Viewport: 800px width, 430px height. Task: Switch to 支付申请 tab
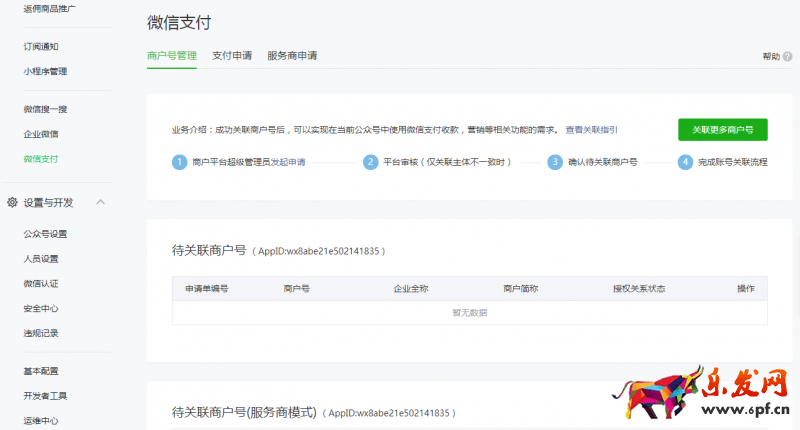click(x=232, y=56)
